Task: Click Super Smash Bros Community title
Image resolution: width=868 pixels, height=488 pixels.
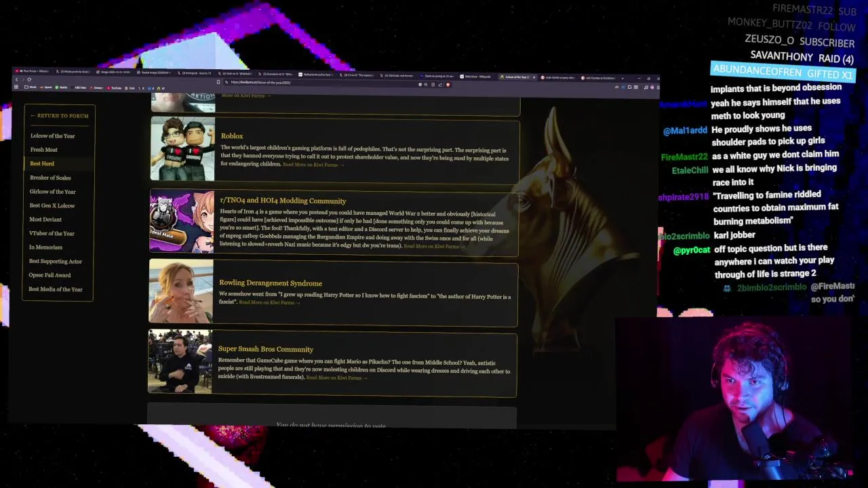Action: [x=266, y=349]
